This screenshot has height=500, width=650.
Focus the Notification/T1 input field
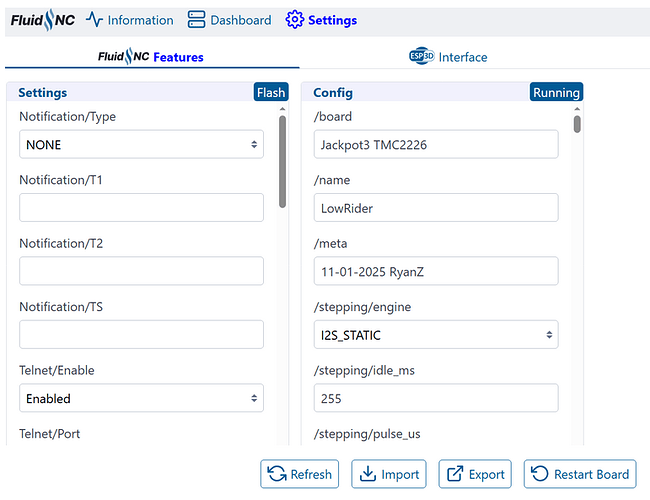141,207
